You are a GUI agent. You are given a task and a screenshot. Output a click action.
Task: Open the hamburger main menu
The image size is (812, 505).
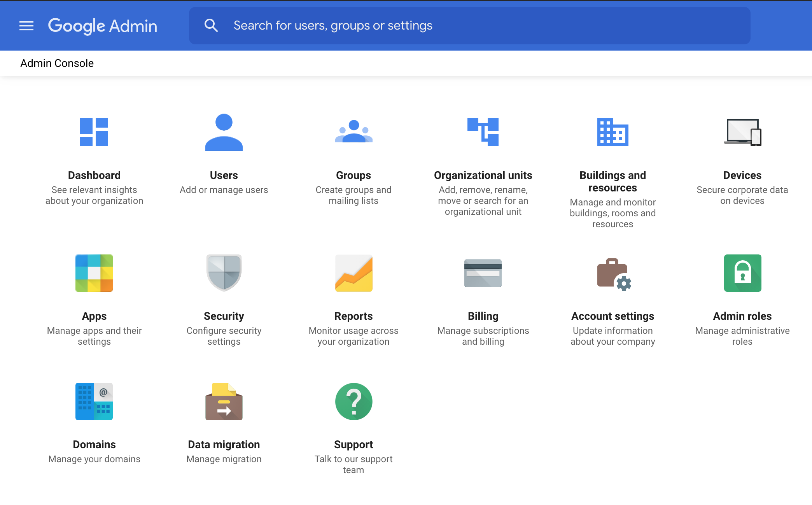click(26, 26)
